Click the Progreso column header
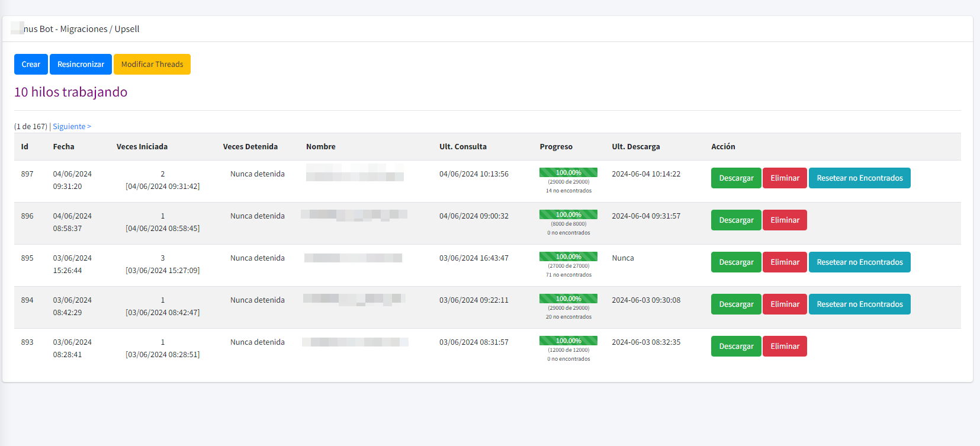Viewport: 980px width, 446px height. pos(556,147)
